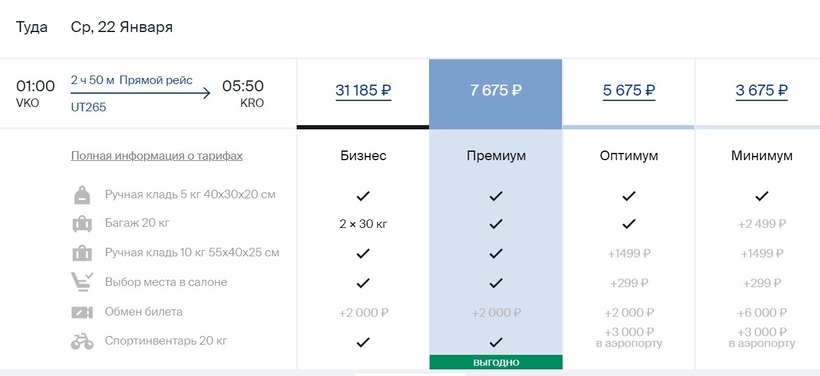Click the Премиум fare column heading
The width and height of the screenshot is (820, 376).
point(496,156)
